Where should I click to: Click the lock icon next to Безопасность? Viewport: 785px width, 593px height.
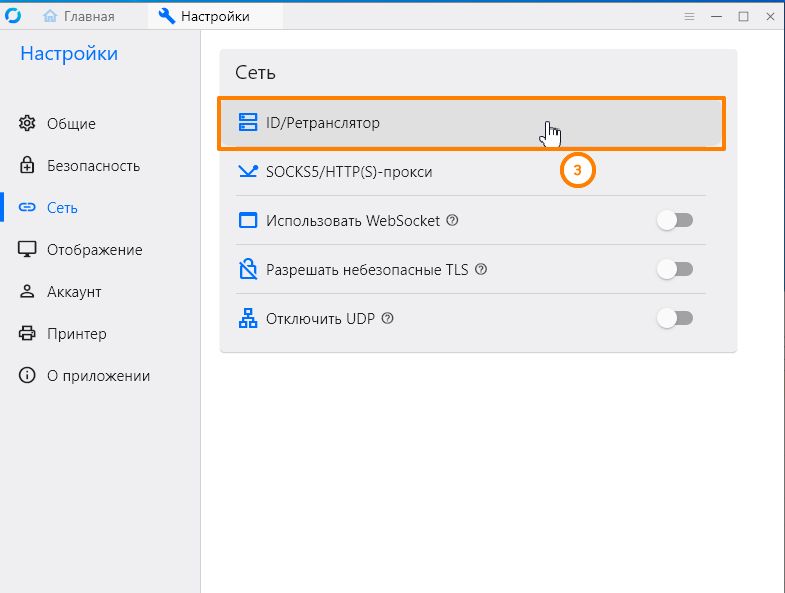(x=27, y=165)
